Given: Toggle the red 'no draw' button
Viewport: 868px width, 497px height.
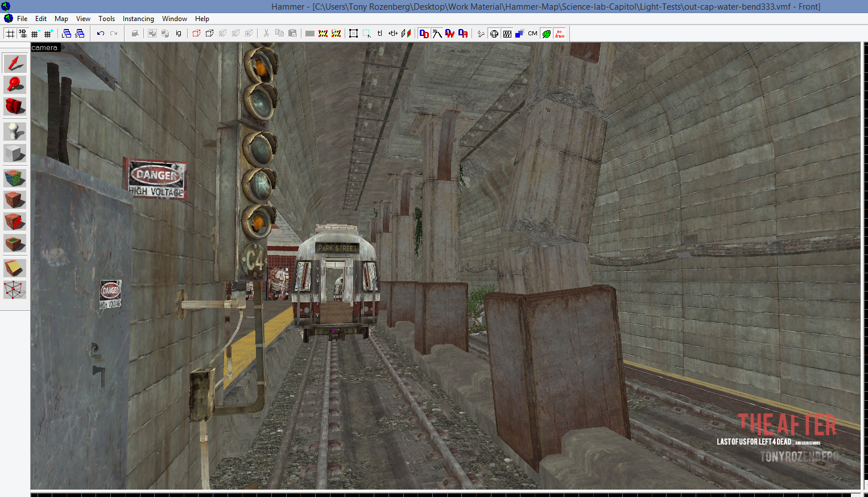Looking at the screenshot, I should pos(560,34).
